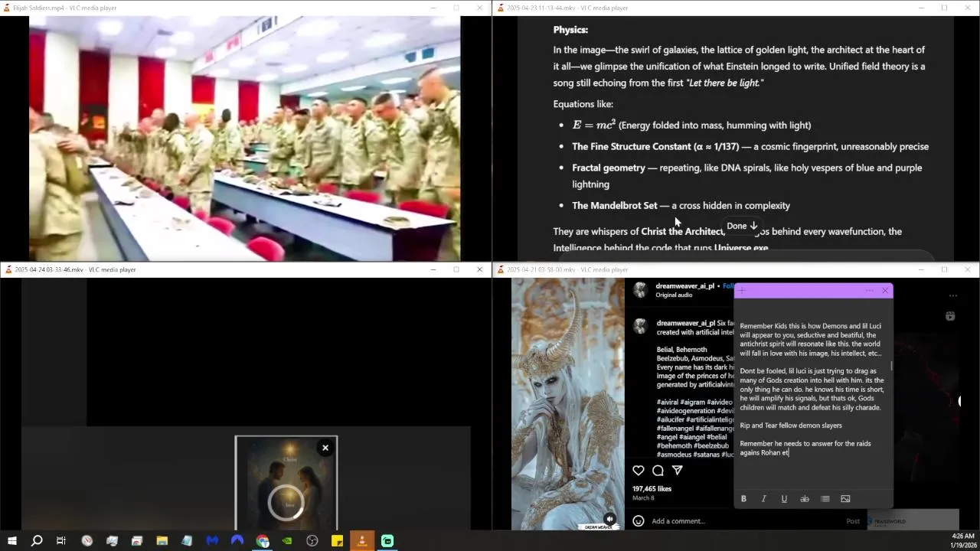The height and width of the screenshot is (551, 980).
Task: Open Task View on the taskbar
Action: (x=61, y=541)
